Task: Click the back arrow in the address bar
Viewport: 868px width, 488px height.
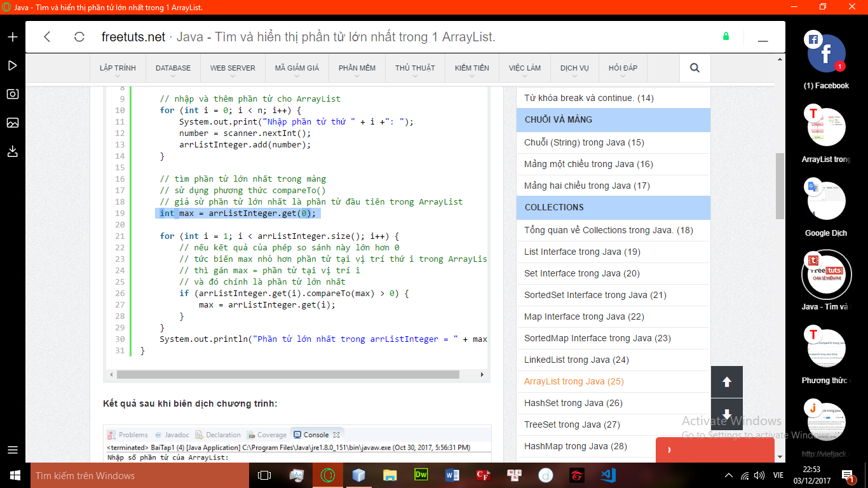Action: point(47,37)
